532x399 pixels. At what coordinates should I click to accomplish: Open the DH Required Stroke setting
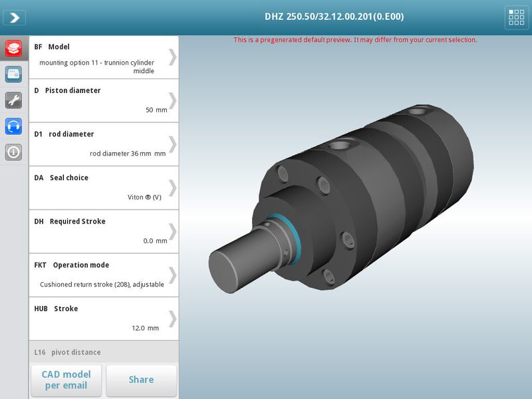pyautogui.click(x=103, y=231)
